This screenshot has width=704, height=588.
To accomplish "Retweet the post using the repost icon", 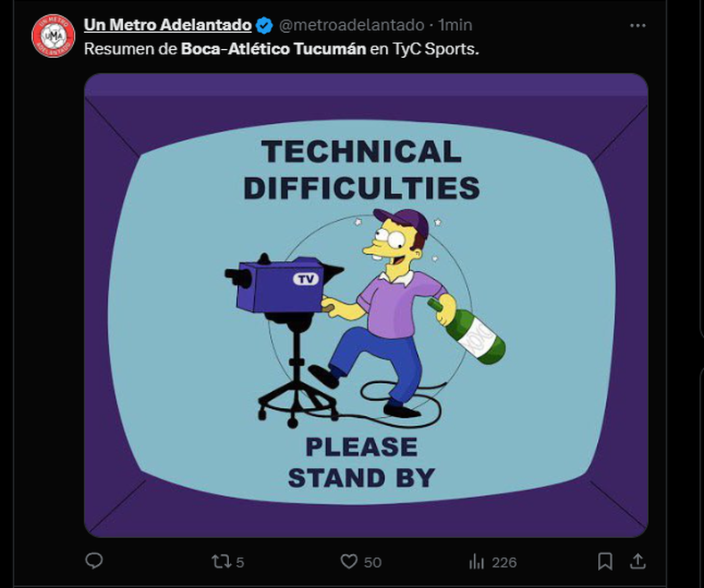I will click(220, 561).
